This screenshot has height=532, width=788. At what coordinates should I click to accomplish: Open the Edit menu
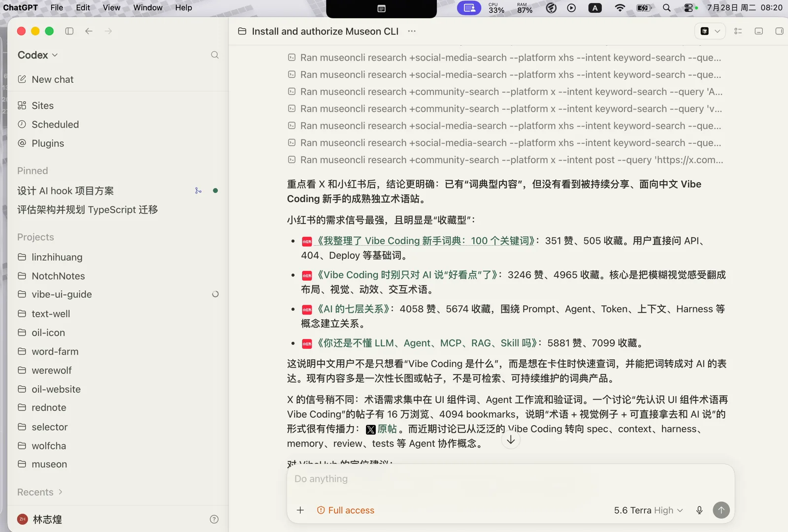pyautogui.click(x=83, y=8)
